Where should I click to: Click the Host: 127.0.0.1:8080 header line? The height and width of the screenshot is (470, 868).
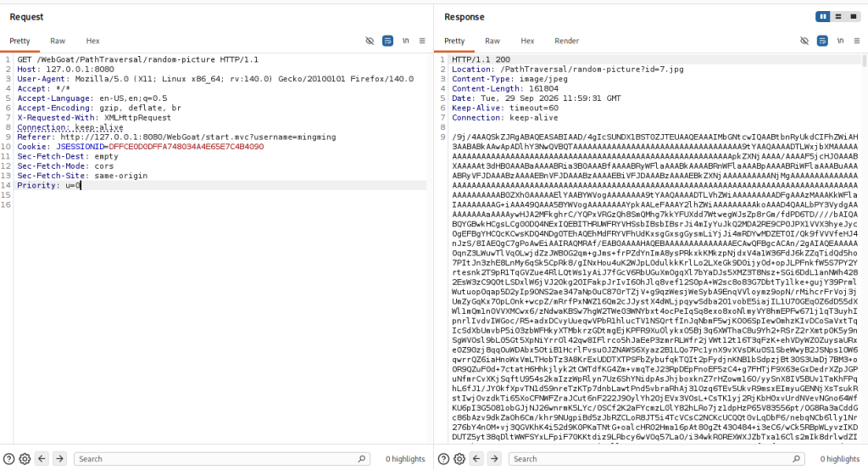coord(65,70)
